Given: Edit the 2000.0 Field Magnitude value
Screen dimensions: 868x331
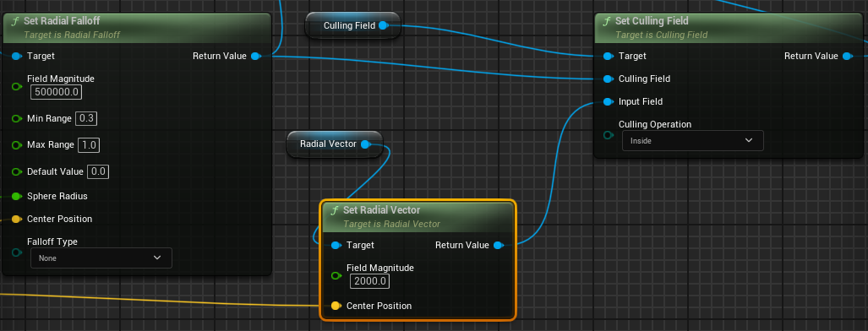Looking at the screenshot, I should [370, 281].
